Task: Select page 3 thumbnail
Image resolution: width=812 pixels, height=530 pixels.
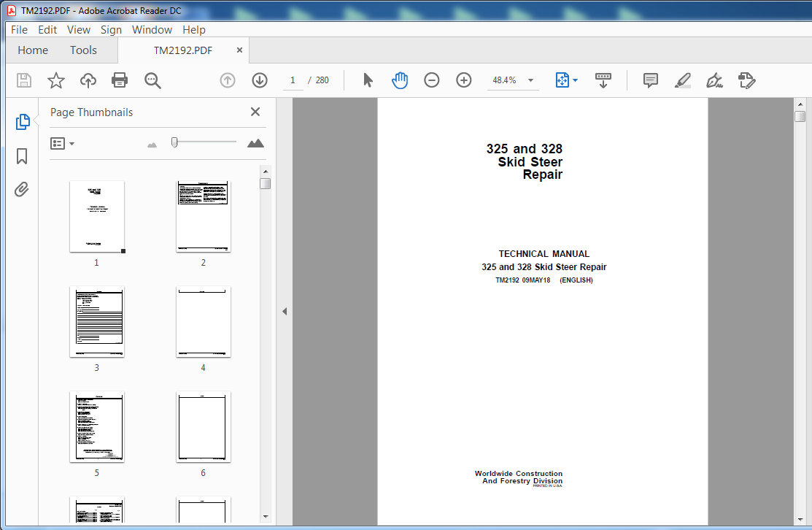Action: pos(97,322)
